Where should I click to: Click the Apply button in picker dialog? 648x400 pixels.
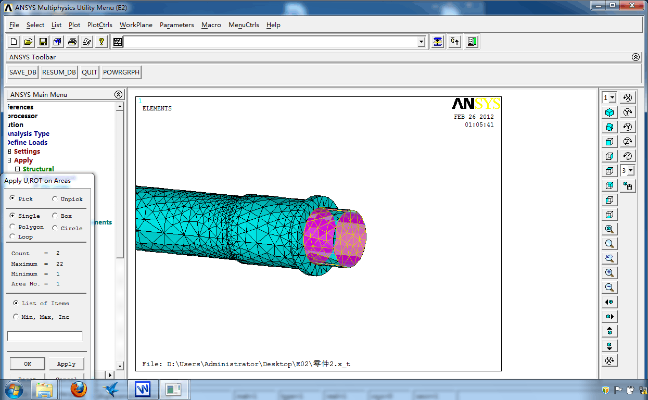tap(66, 364)
